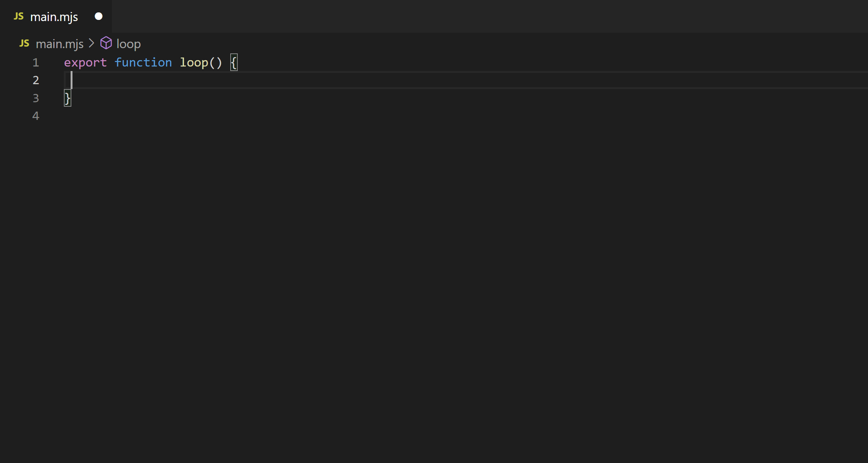
Task: Click the loop function name
Action: click(x=194, y=63)
